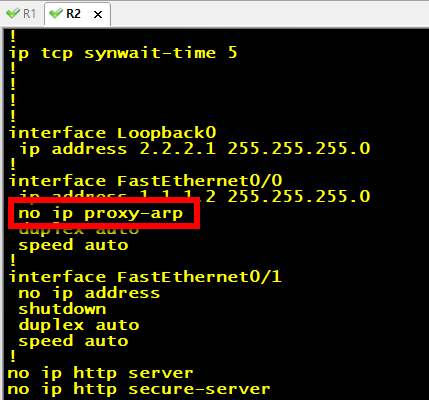Click 'duplex auto' under FastEthernet0/1
Screen dimensions: 429x400
point(79,325)
